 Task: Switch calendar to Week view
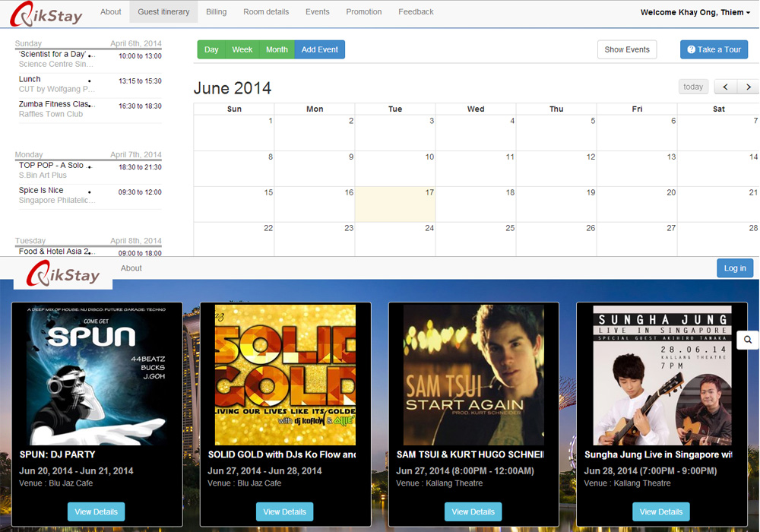(x=242, y=49)
